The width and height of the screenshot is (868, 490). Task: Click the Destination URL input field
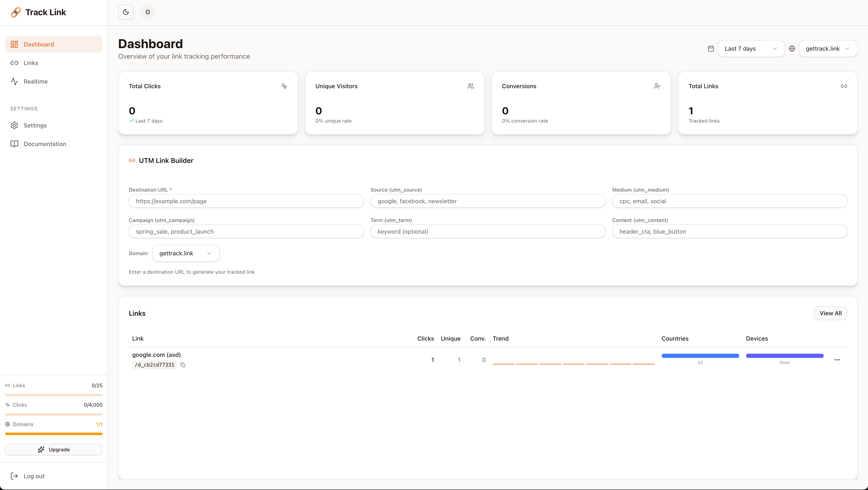(246, 201)
